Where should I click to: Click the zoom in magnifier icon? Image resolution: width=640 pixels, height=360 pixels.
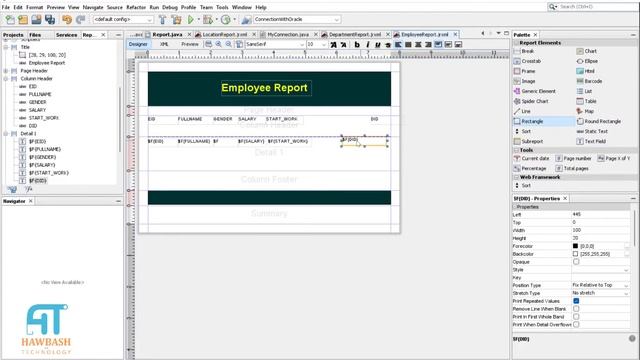click(x=218, y=44)
